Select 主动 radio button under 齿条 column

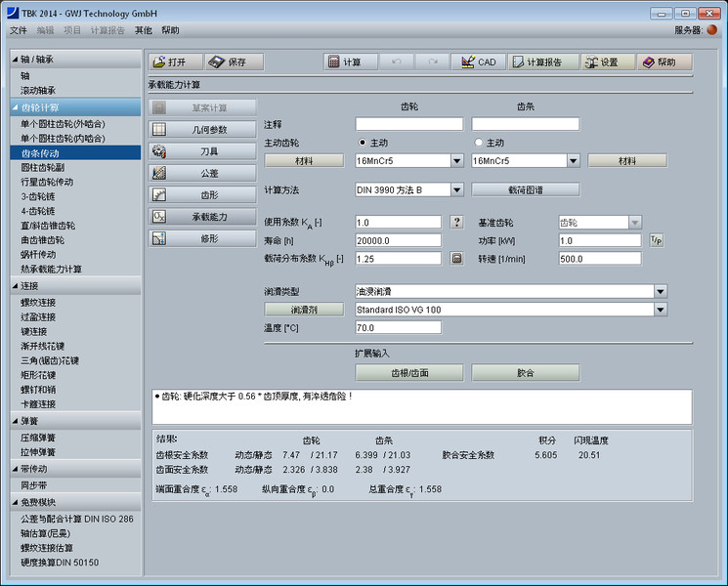[479, 143]
